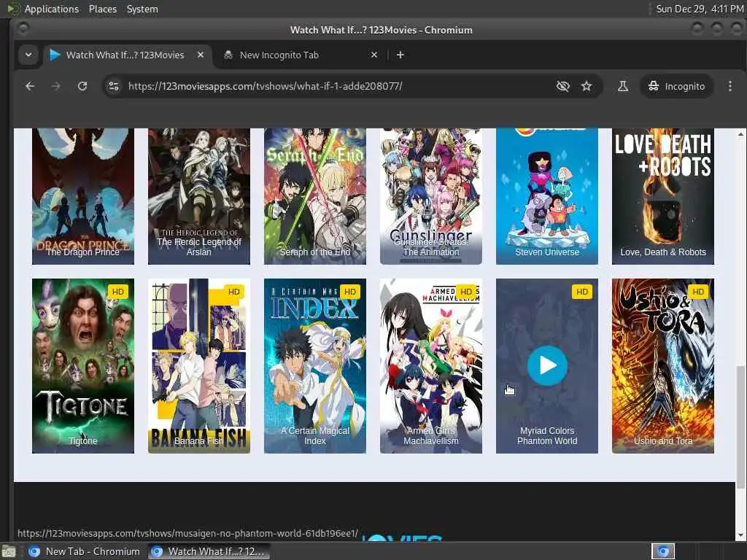Open Seraph of the End poster
Viewport: 747px width, 560px height.
[x=315, y=196]
